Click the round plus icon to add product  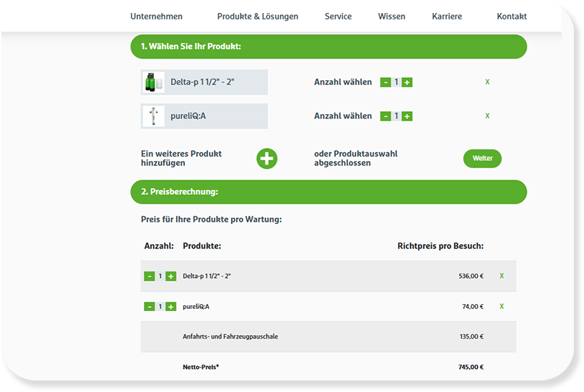coord(267,158)
